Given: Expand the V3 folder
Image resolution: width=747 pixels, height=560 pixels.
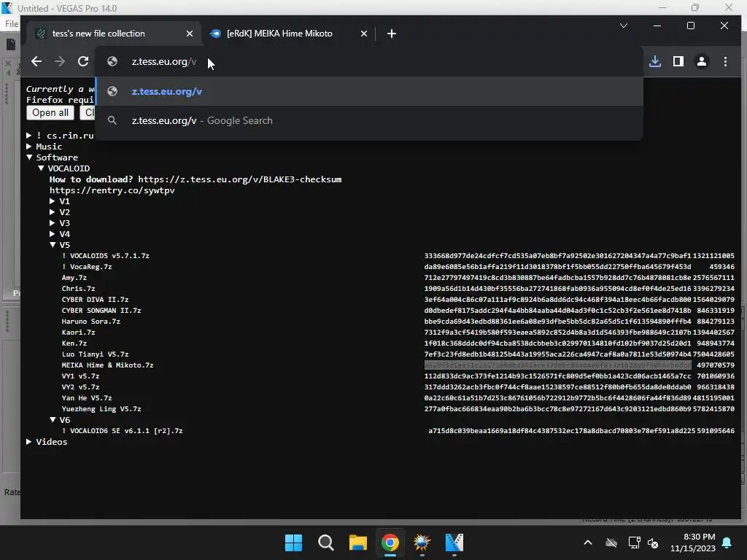Looking at the screenshot, I should point(53,223).
